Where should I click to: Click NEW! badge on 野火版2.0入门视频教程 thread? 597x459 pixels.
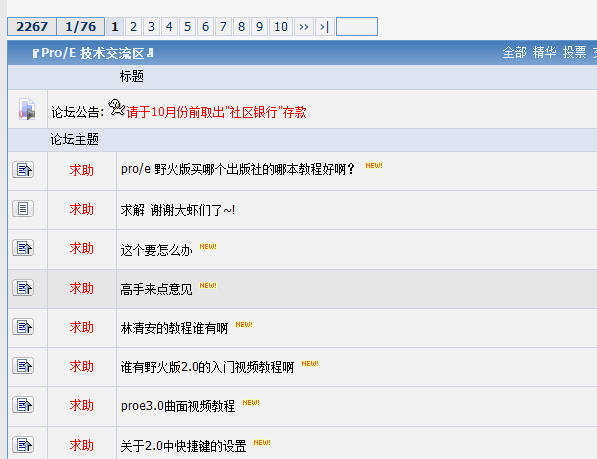pyautogui.click(x=310, y=364)
